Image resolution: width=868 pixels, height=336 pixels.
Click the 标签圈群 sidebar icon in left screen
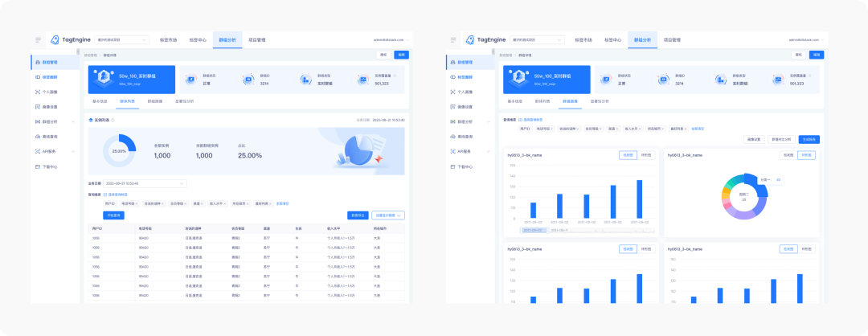pos(37,77)
